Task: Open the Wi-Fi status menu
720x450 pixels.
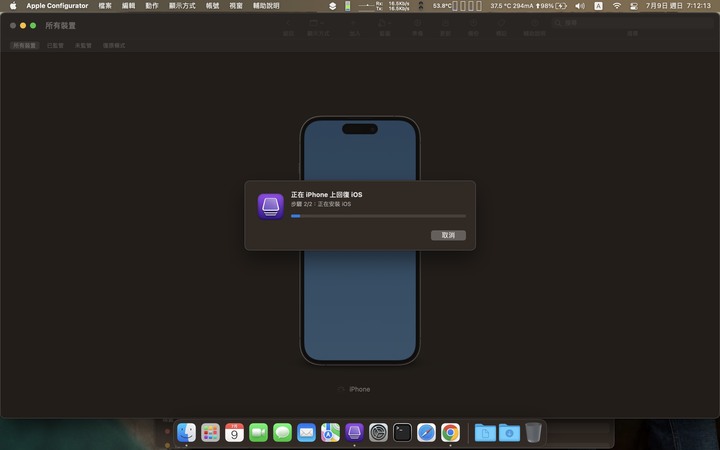Action: coord(617,6)
